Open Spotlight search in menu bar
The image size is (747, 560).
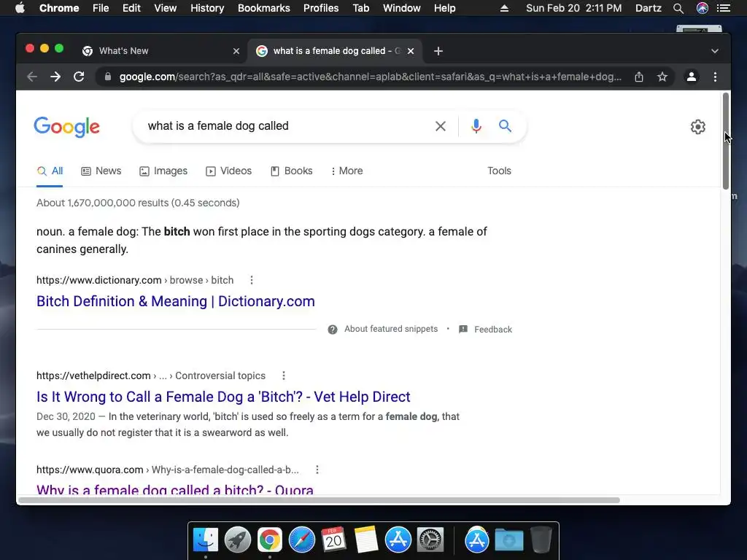pyautogui.click(x=678, y=8)
